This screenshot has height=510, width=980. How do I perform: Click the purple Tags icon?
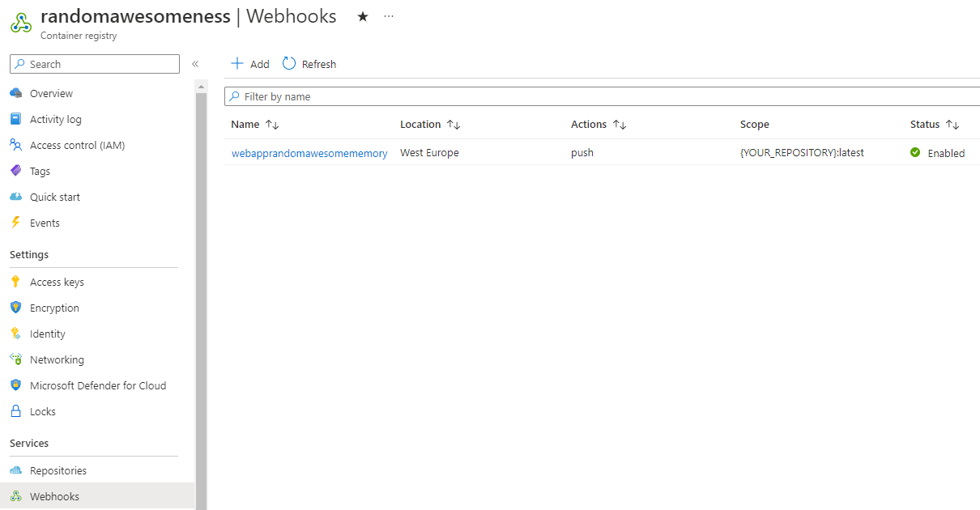pyautogui.click(x=15, y=171)
